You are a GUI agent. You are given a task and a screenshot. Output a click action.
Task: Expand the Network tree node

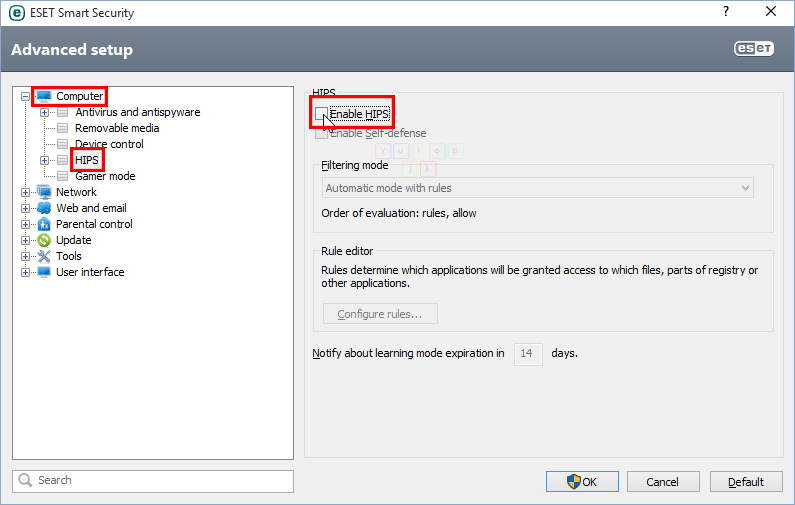[25, 192]
